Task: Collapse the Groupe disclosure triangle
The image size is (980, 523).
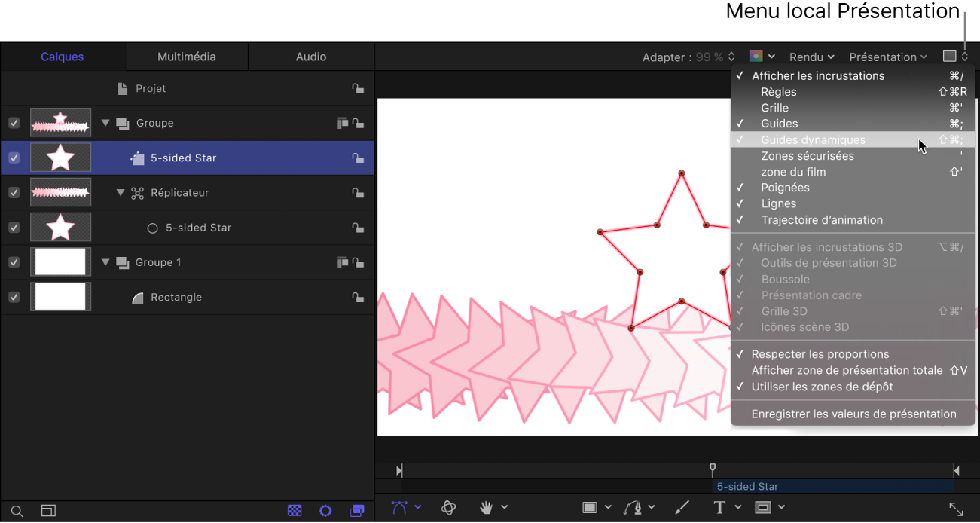Action: (x=105, y=124)
